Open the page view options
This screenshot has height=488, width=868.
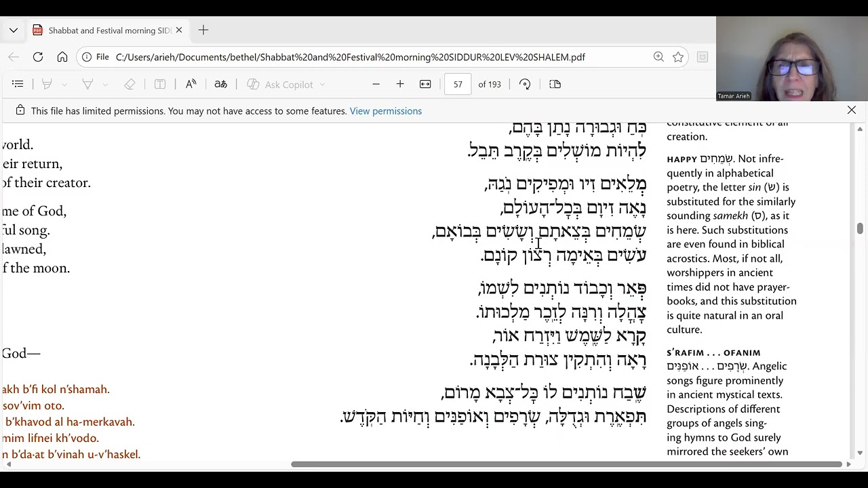click(x=555, y=84)
